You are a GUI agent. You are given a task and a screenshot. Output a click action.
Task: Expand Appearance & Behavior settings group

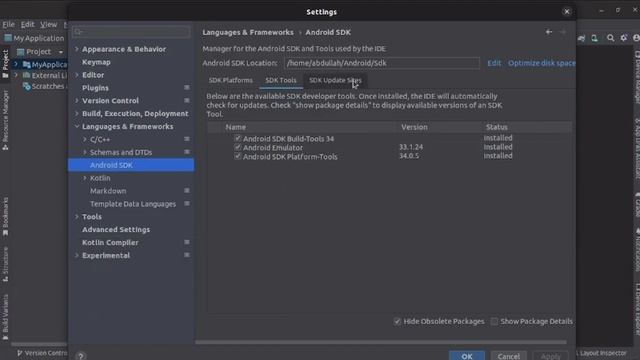[x=77, y=49]
